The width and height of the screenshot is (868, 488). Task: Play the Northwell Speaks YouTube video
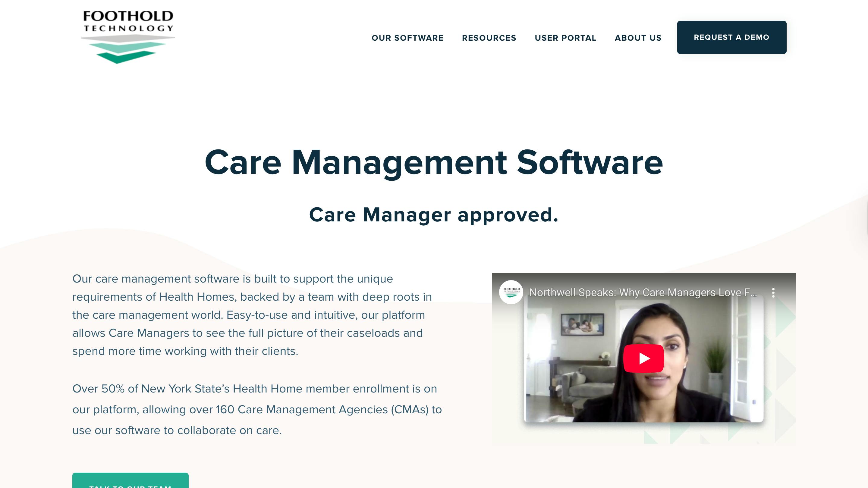click(x=643, y=358)
